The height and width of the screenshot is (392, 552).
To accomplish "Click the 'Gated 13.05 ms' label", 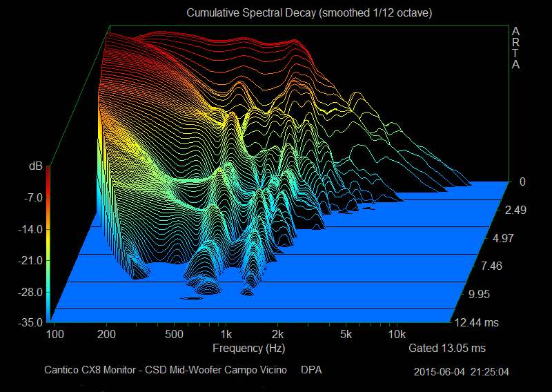I will tap(447, 349).
